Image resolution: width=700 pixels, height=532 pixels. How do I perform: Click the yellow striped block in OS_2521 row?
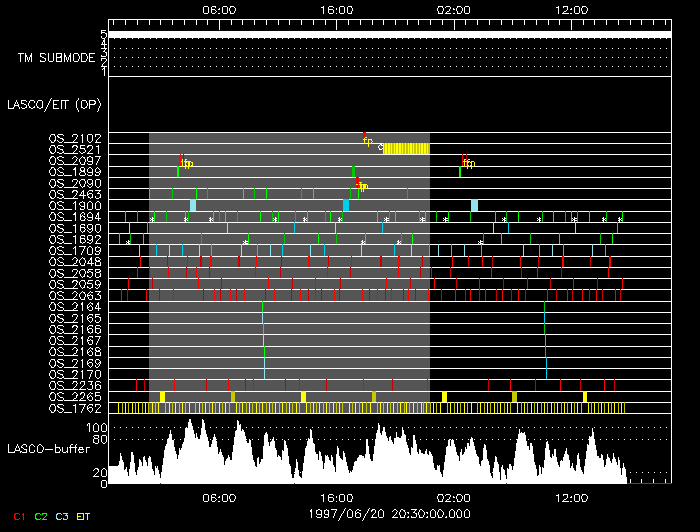pos(406,149)
